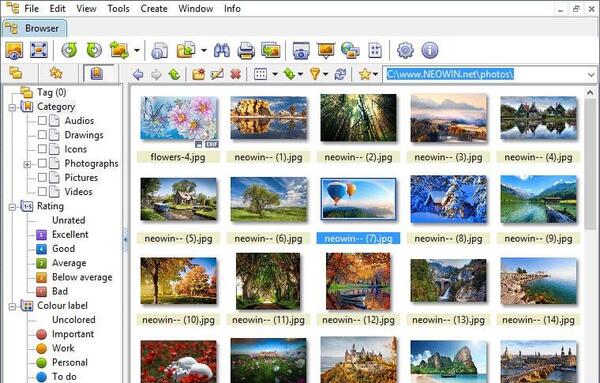Collapse the Colour label tree node
600x383 pixels.
click(12, 306)
